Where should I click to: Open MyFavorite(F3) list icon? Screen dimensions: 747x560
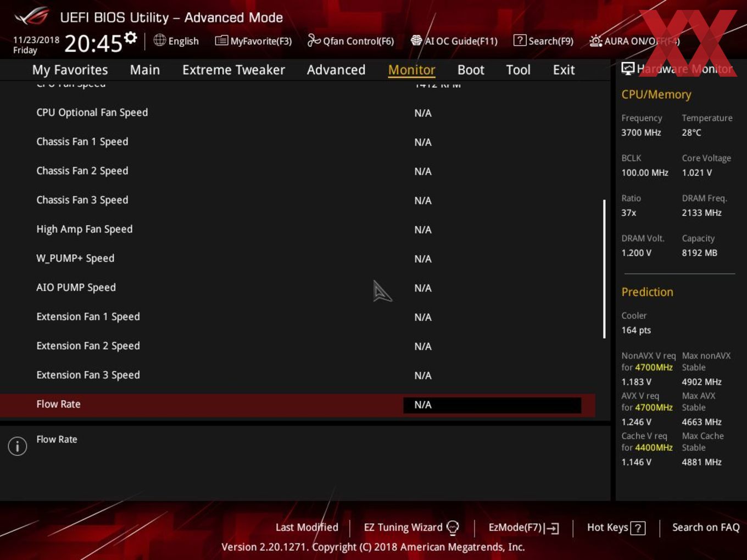(221, 41)
